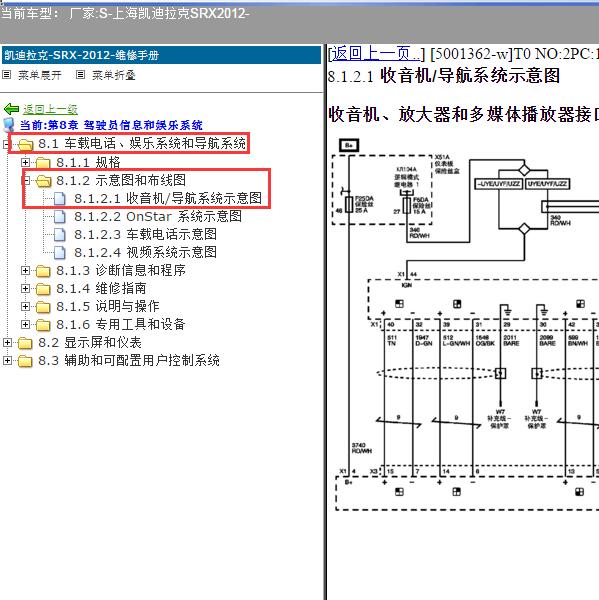Select 8.3 辅助和可配置用户控制系统 label

129,361
